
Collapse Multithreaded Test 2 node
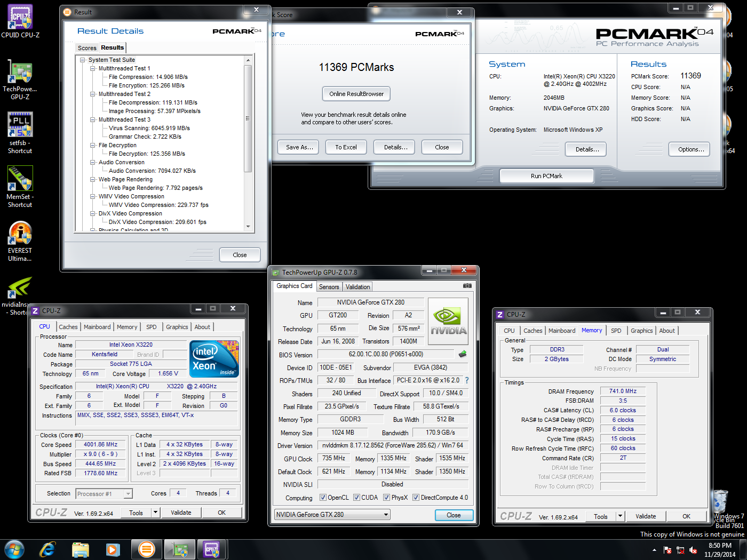[93, 94]
